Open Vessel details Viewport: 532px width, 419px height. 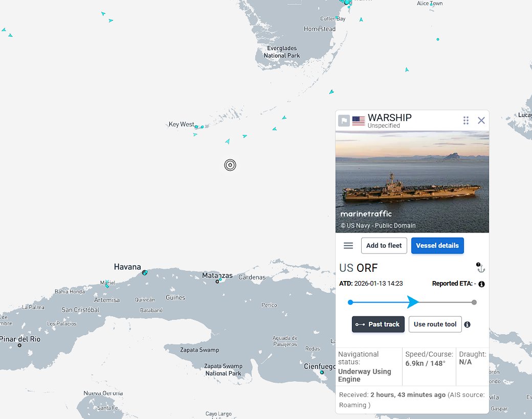(x=437, y=246)
